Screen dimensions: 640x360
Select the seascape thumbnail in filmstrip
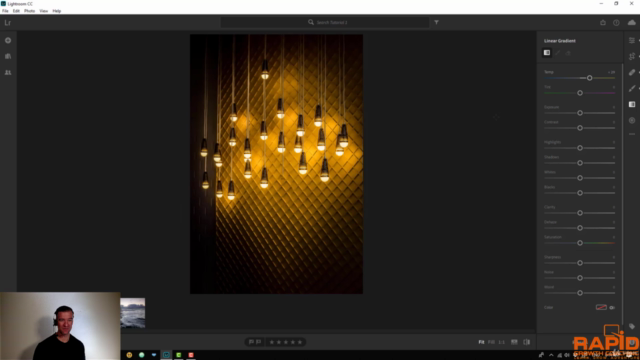(133, 313)
